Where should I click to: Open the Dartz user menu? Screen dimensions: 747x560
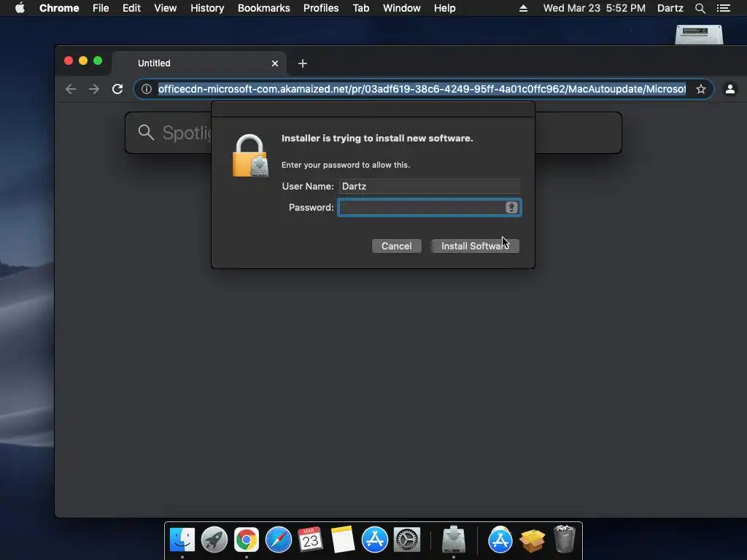670,8
